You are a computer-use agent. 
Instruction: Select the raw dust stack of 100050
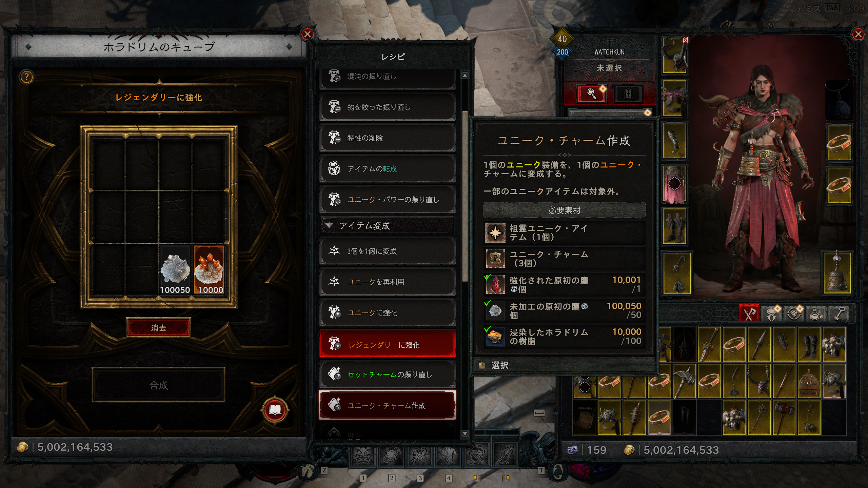[175, 270]
